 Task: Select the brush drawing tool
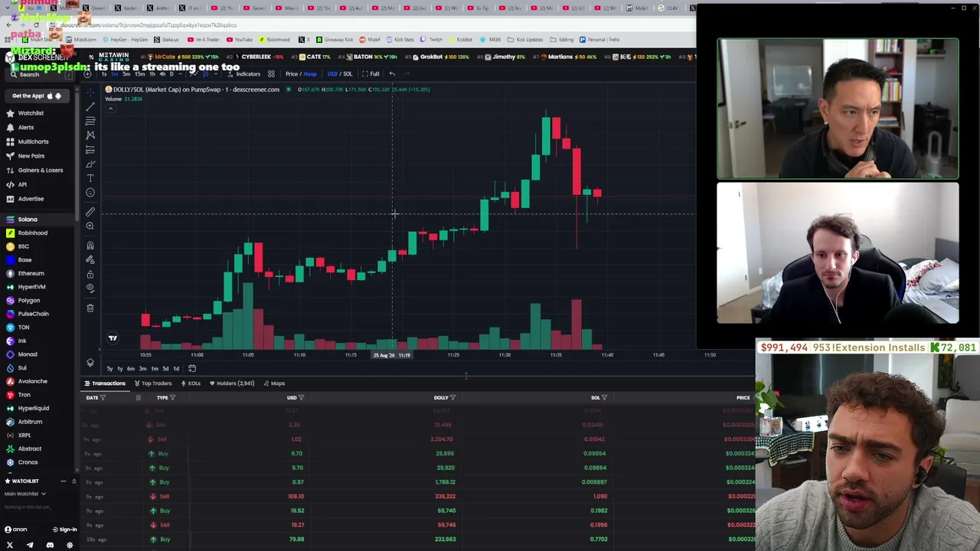pos(90,164)
